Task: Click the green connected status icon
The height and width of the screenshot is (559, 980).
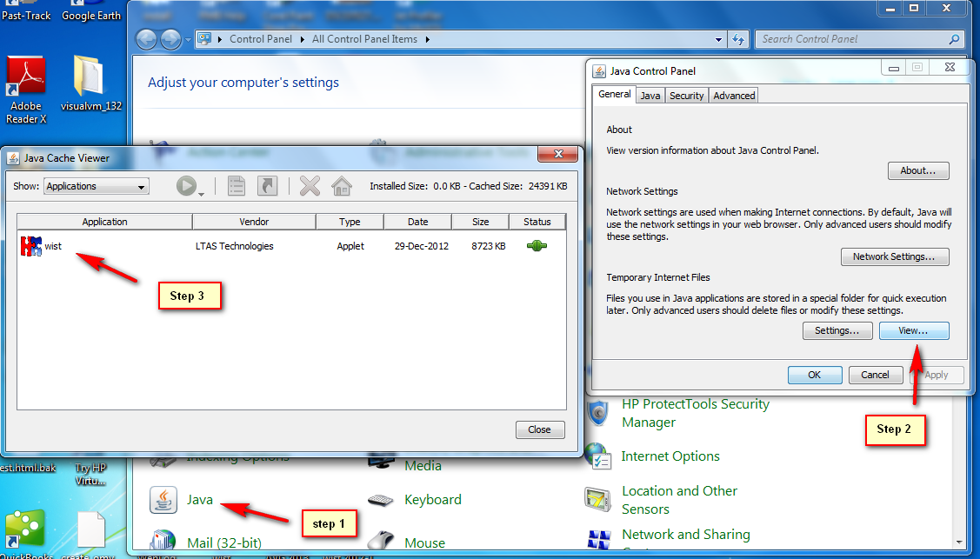Action: [x=537, y=246]
